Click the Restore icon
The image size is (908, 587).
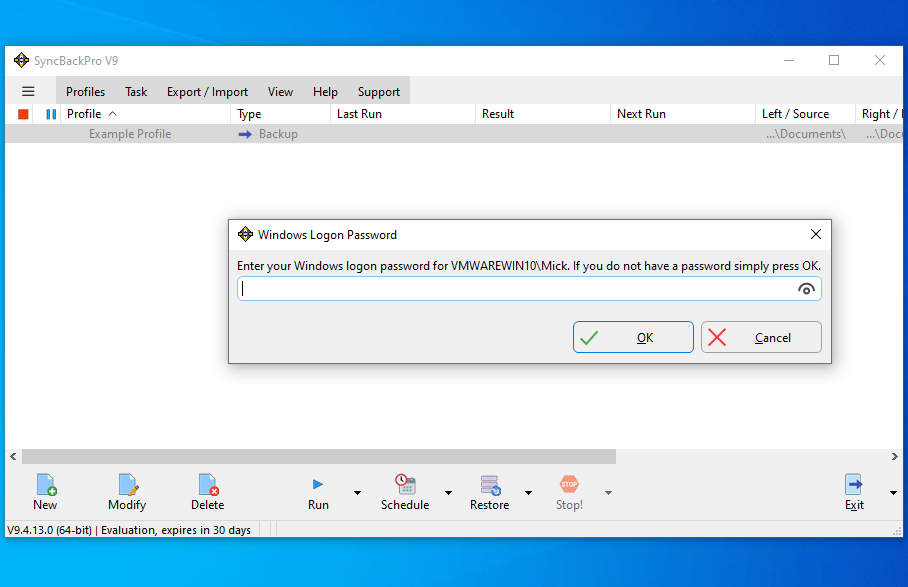(x=490, y=485)
